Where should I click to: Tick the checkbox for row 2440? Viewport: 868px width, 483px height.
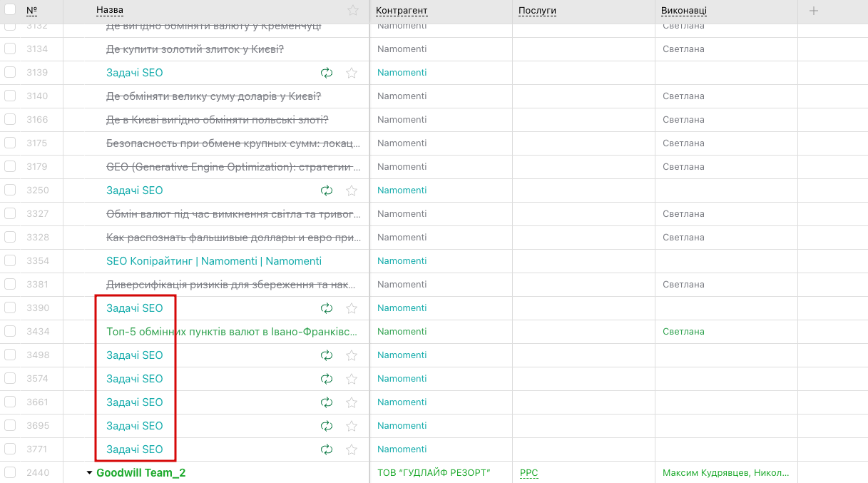click(x=10, y=473)
